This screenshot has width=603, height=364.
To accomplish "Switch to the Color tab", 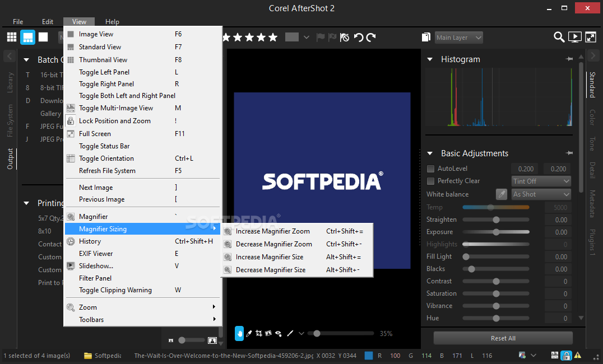I will pos(592,117).
